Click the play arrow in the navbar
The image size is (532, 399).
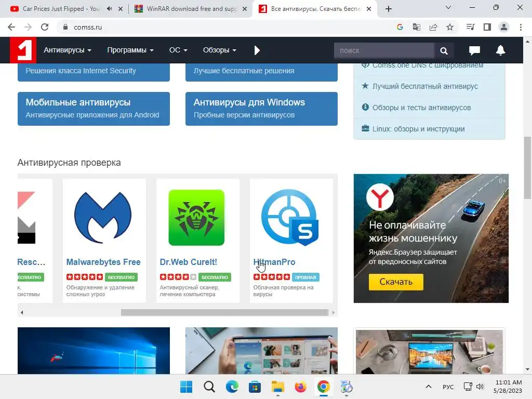(x=257, y=50)
